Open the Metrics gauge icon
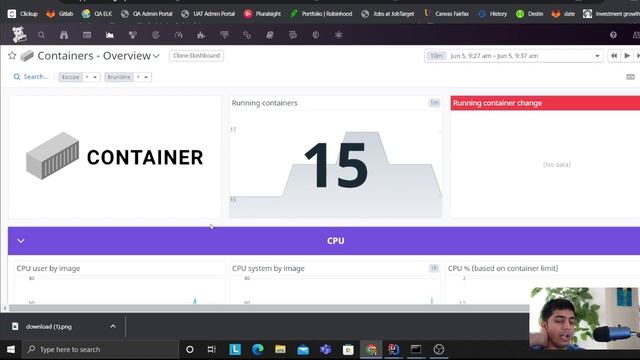 coord(178,35)
